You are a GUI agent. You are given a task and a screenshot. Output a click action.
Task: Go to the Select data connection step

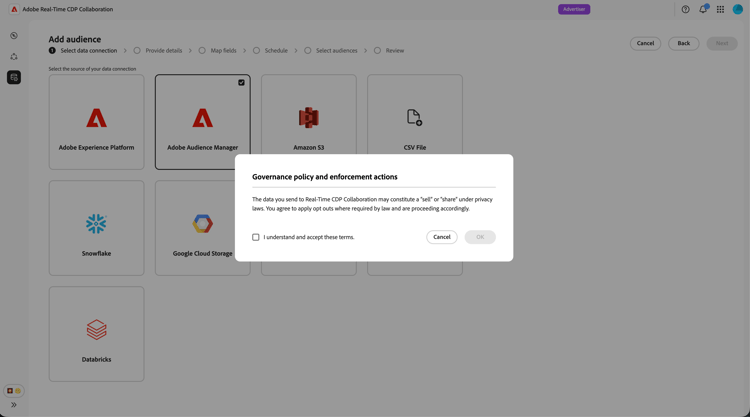point(83,51)
